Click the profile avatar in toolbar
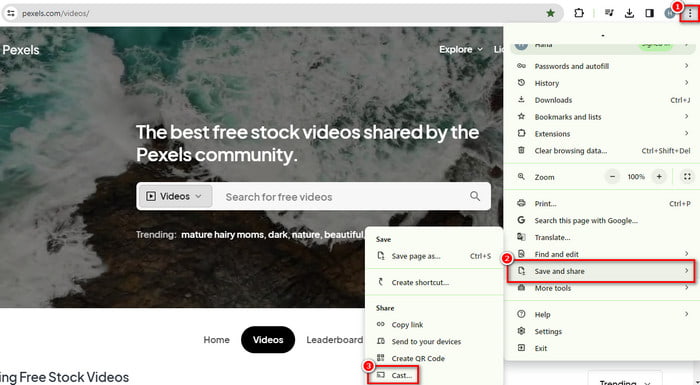The image size is (700, 385). 670,13
